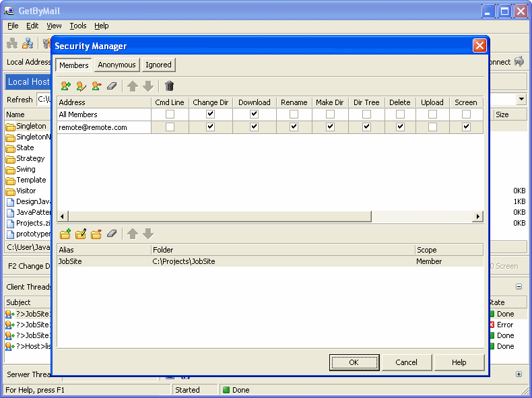The image size is (532, 398).
Task: Collapse the Client Threads panel
Action: (519, 287)
